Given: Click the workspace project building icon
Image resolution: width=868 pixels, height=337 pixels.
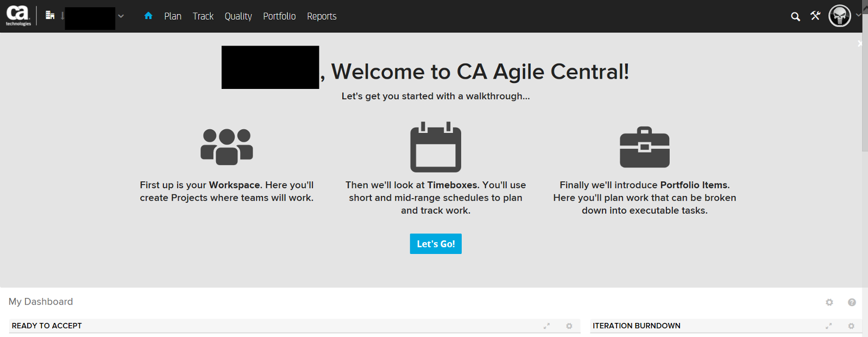Looking at the screenshot, I should (x=50, y=15).
